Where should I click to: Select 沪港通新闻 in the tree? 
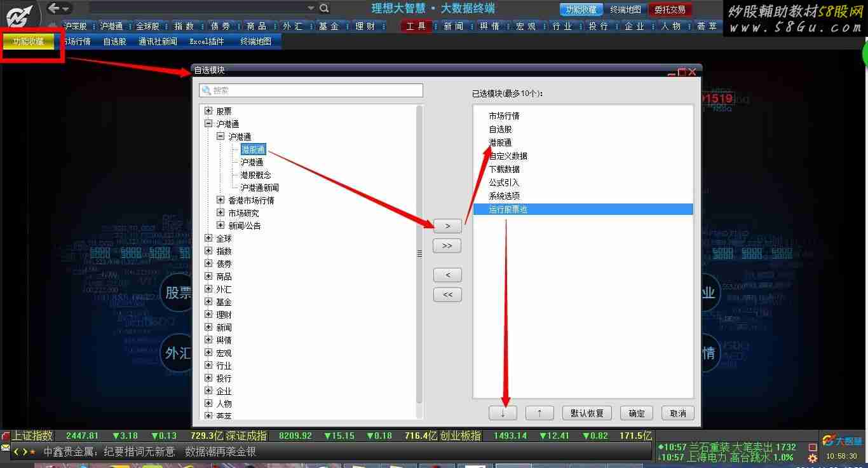(x=260, y=188)
